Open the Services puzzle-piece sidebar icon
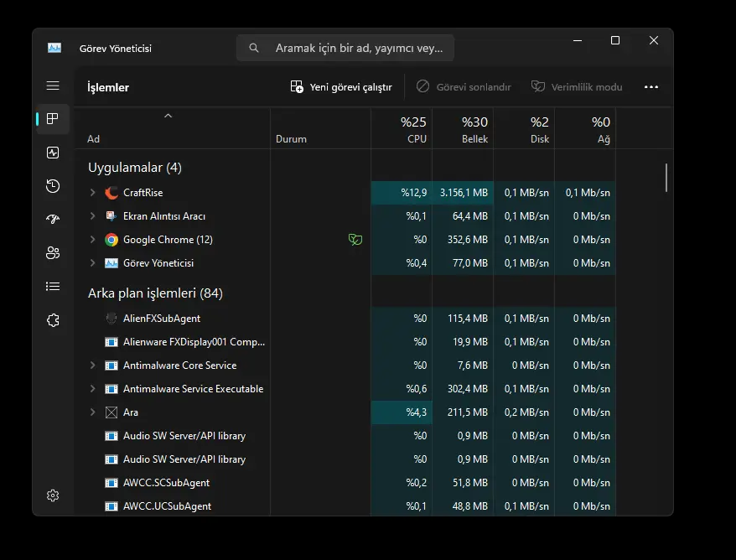This screenshot has height=560, width=736. (x=53, y=320)
